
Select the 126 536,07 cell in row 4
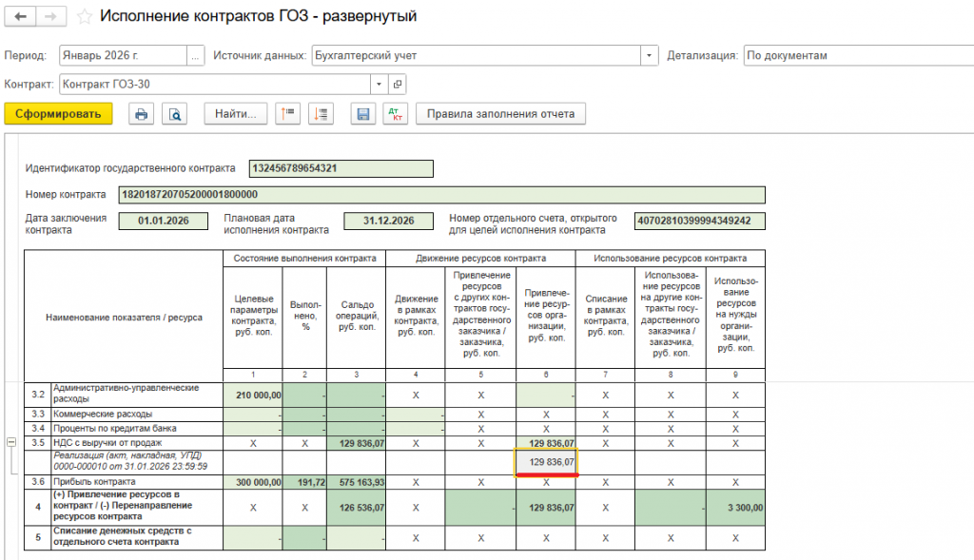(356, 508)
